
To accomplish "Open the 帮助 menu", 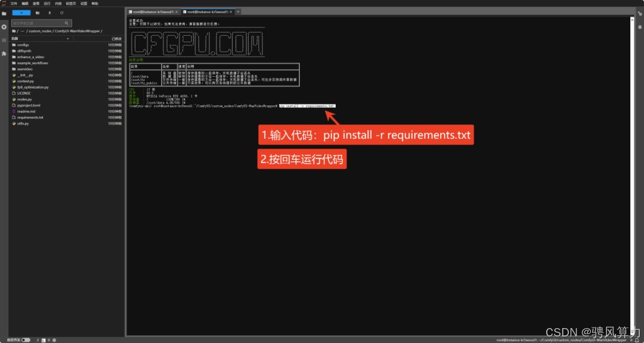I will pos(95,4).
